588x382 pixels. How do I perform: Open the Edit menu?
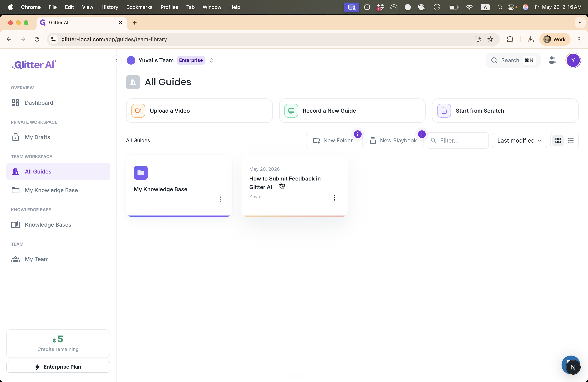[69, 7]
